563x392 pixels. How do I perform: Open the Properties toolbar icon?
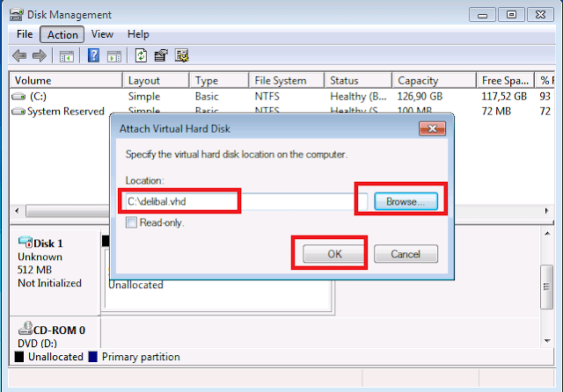(161, 55)
